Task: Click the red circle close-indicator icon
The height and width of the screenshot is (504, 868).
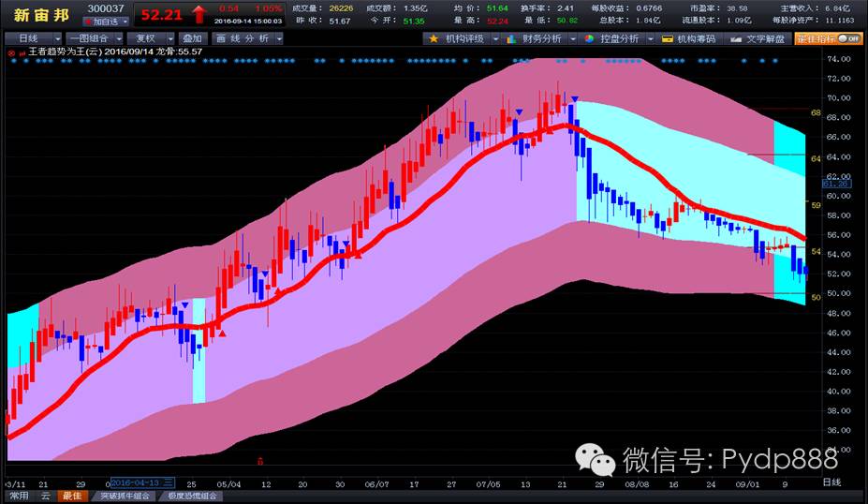Action: click(11, 52)
